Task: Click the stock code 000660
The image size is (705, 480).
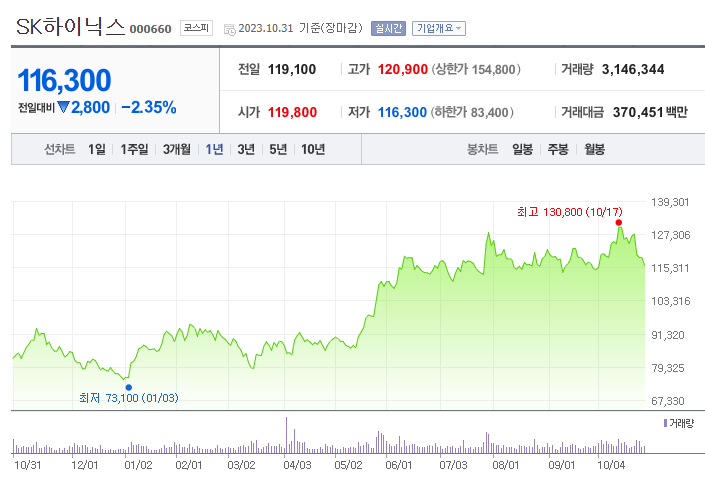Action: [151, 29]
